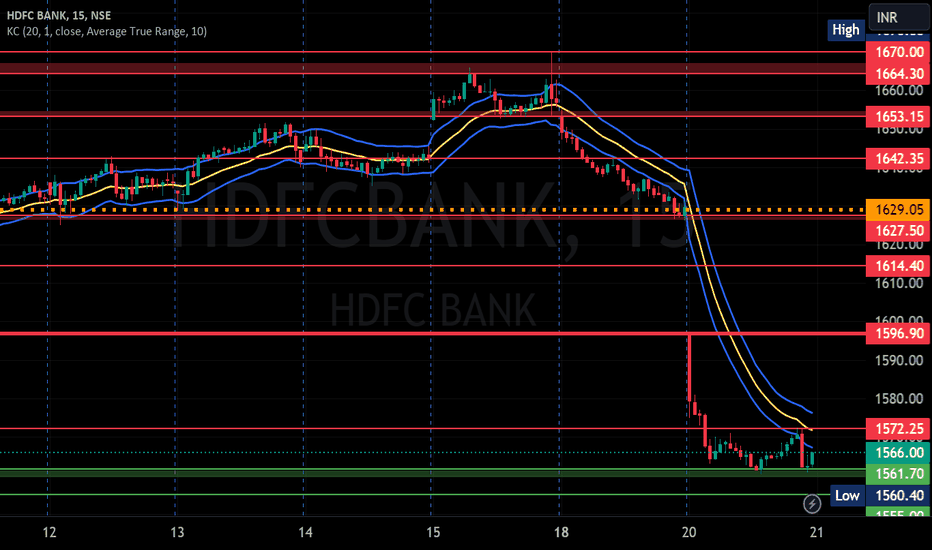Click date 14 on time axis

click(305, 532)
